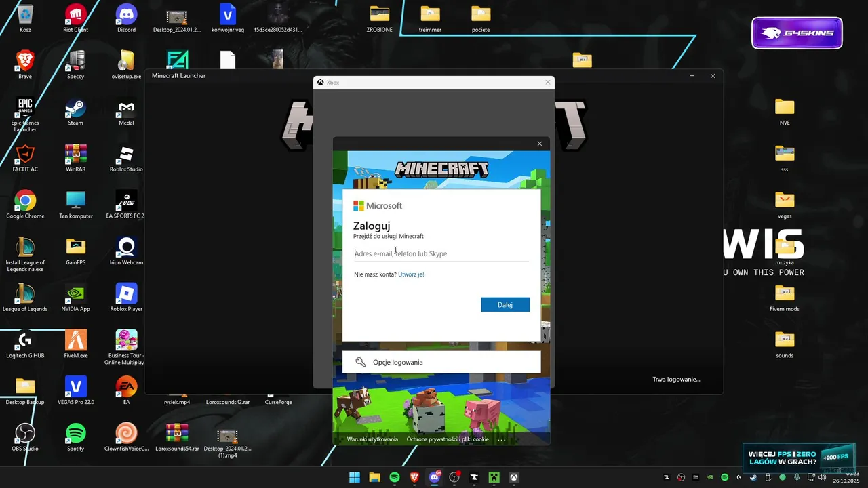Open Discord desktop shortcut

(126, 18)
